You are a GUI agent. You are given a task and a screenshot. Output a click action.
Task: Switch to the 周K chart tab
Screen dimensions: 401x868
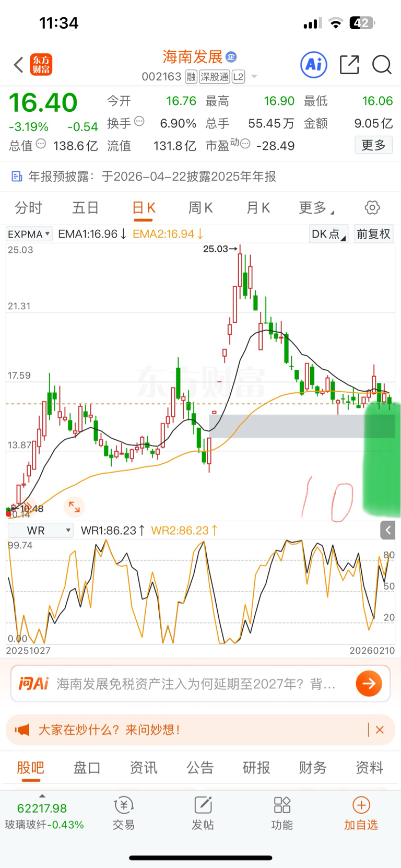pyautogui.click(x=200, y=208)
